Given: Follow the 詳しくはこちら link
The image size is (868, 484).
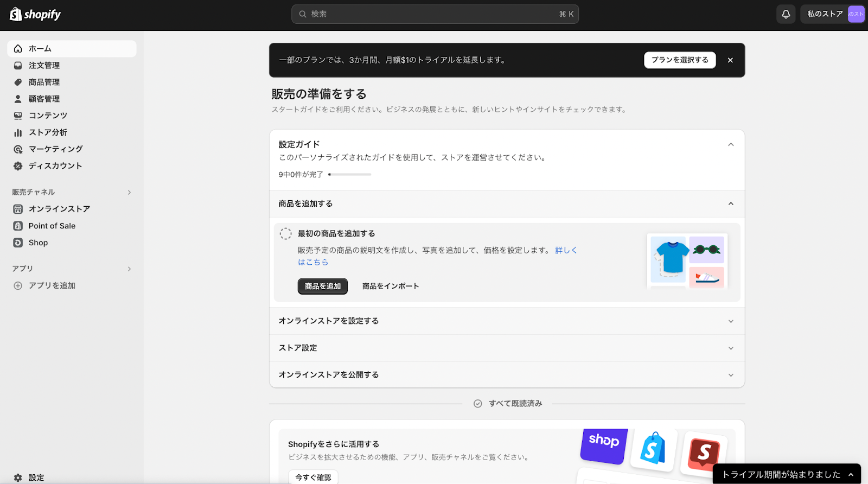Looking at the screenshot, I should click(566, 251).
